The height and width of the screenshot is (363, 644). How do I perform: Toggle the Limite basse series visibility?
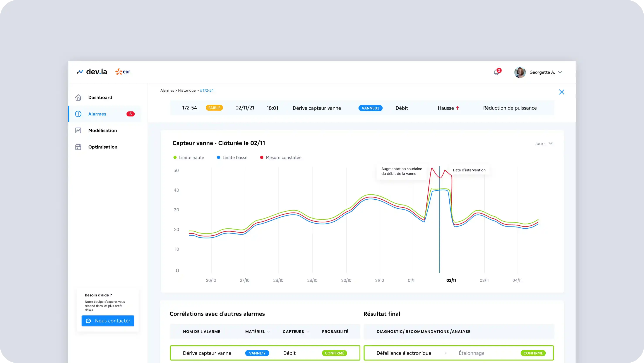235,158
